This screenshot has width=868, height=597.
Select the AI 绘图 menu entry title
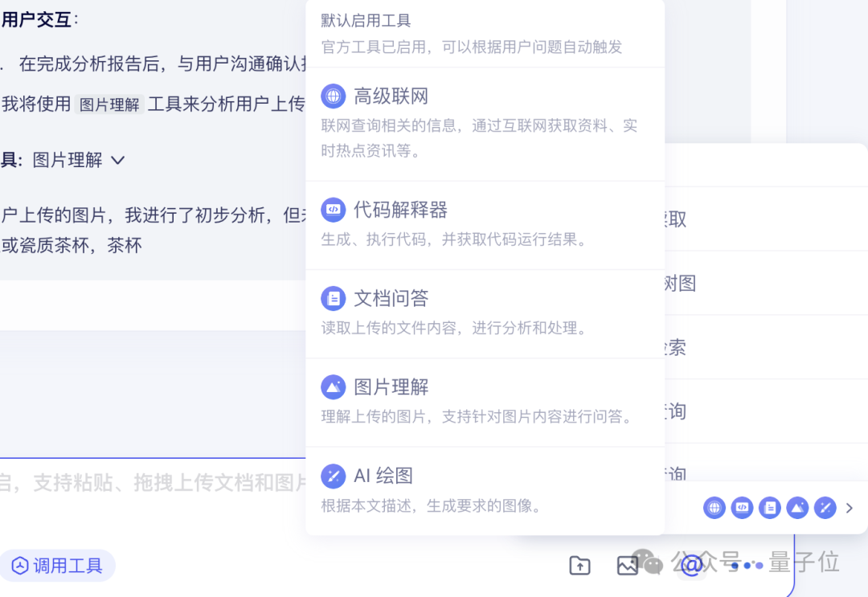click(x=383, y=476)
